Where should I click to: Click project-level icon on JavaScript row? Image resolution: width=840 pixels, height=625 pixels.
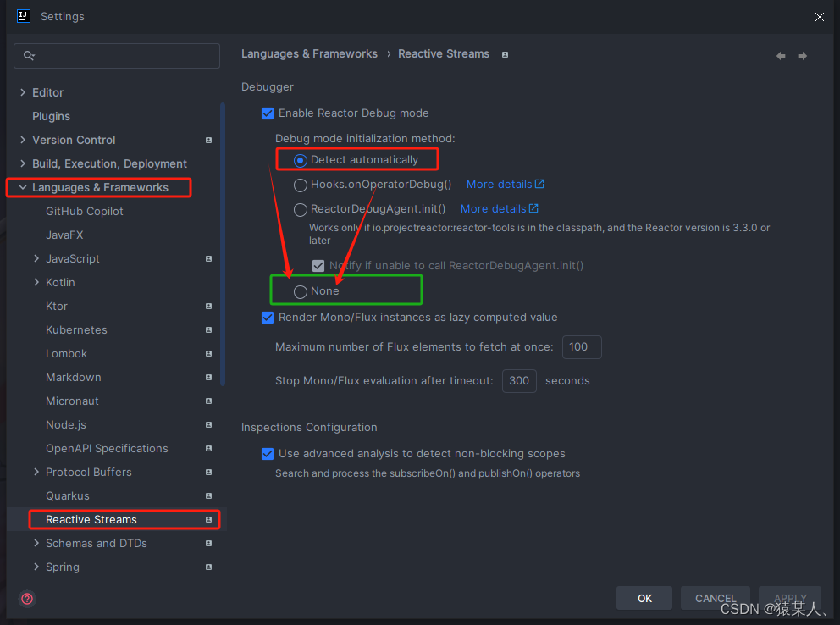[208, 258]
